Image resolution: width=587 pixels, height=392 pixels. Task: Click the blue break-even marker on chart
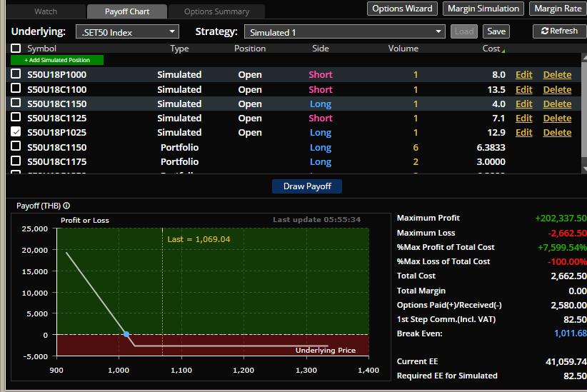pyautogui.click(x=126, y=334)
